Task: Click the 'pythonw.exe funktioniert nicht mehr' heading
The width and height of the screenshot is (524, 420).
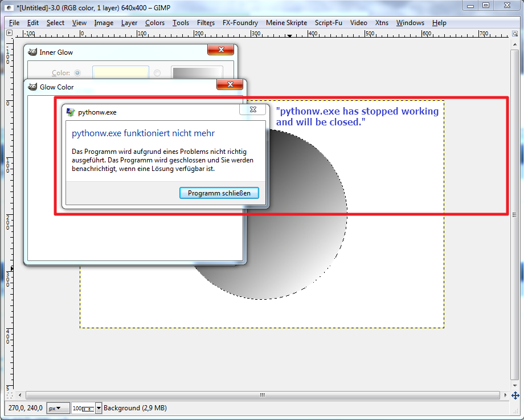Action: pyautogui.click(x=143, y=133)
